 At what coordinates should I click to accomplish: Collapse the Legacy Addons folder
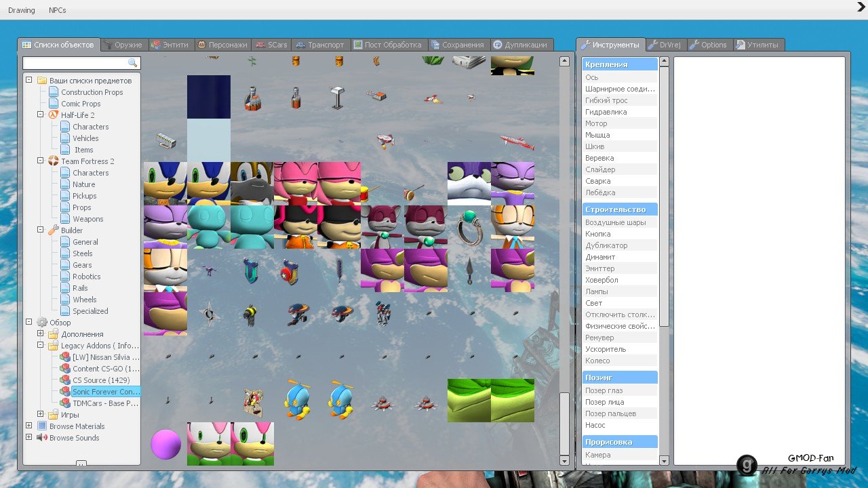pyautogui.click(x=40, y=345)
